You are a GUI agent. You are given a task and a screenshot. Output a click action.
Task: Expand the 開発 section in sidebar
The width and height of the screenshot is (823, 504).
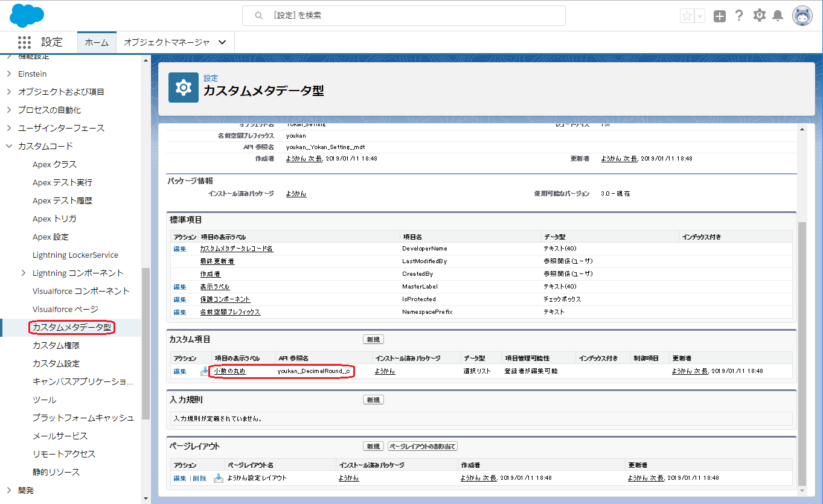click(x=9, y=490)
